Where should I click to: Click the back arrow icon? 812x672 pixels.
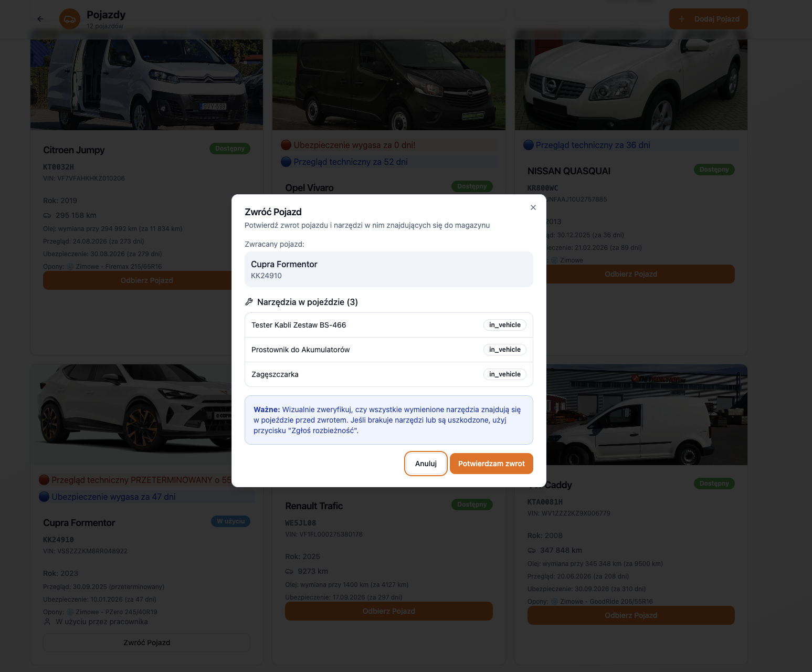[40, 19]
